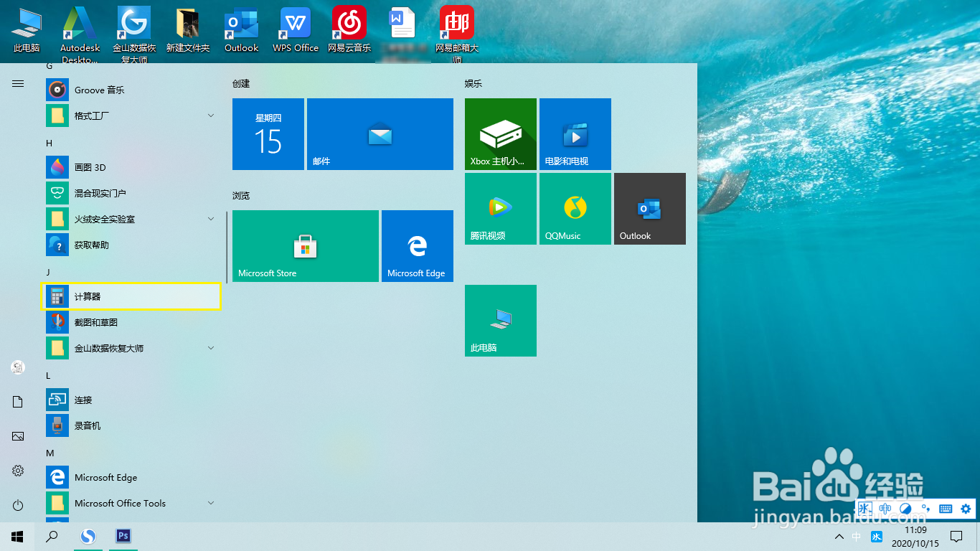Toggle the 中 language mode on the IME toolbar
Viewport: 980px width, 551px height.
[885, 509]
